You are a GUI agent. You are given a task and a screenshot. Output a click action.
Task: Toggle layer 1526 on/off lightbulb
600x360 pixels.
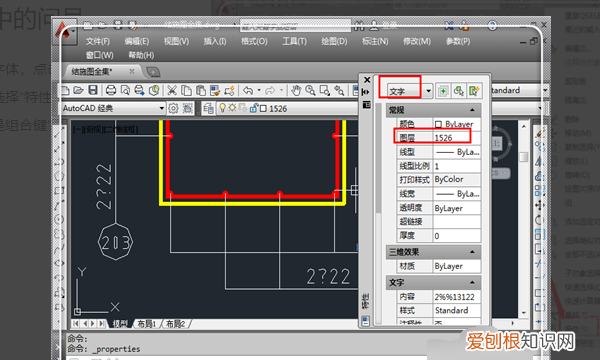click(222, 108)
